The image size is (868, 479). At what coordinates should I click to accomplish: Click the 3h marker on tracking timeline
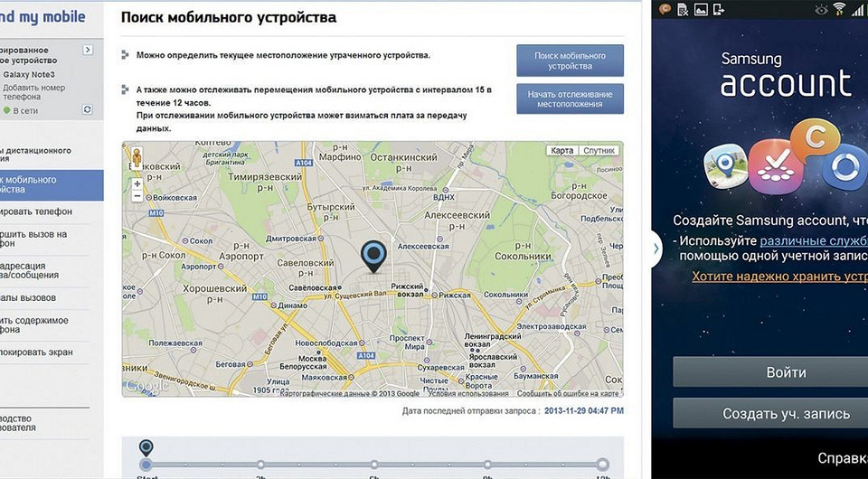point(260,464)
